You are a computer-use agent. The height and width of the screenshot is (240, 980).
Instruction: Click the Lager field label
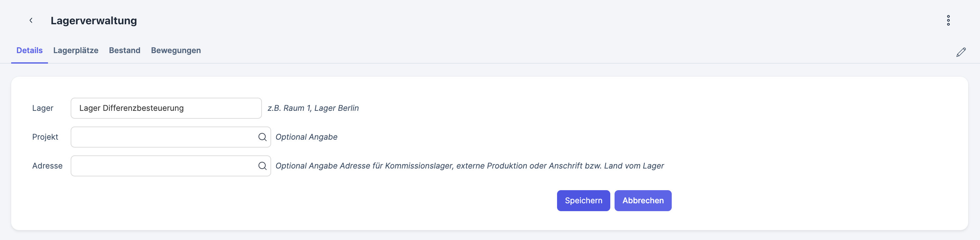pyautogui.click(x=43, y=108)
